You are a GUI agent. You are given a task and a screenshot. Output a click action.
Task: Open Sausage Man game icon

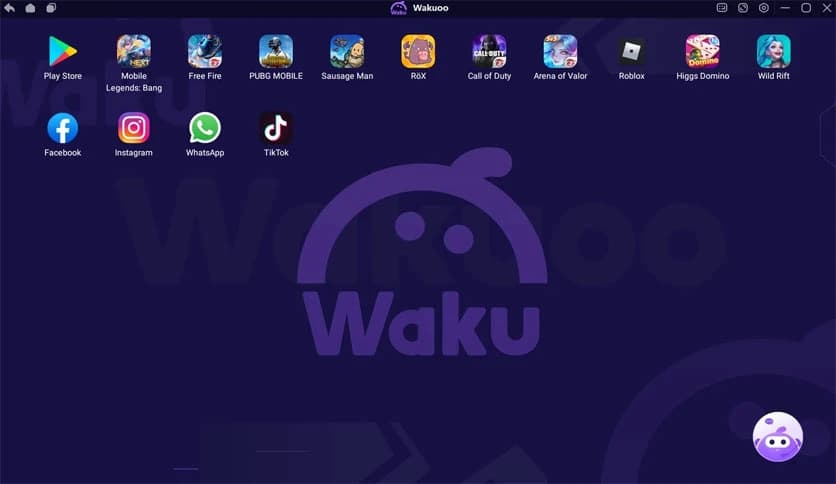pos(347,51)
